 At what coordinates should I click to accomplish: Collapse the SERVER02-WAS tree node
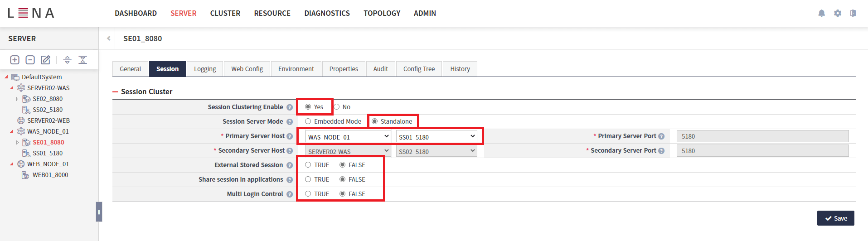pos(12,88)
